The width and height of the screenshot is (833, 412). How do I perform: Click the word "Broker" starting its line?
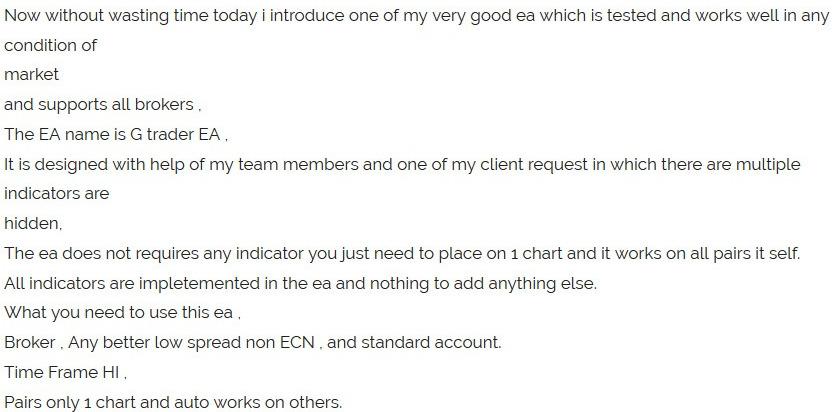30,342
